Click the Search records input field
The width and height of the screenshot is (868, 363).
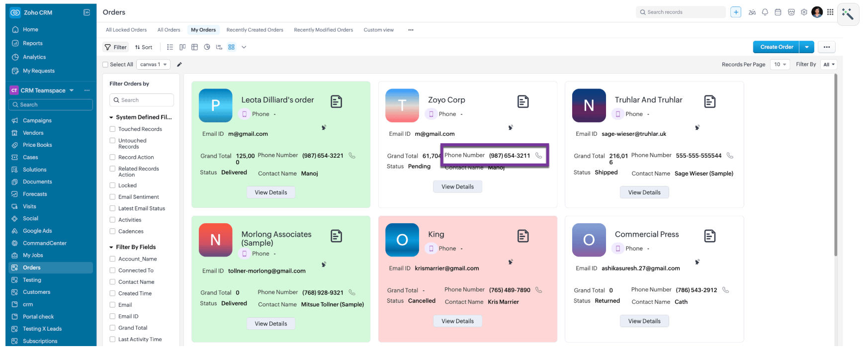coord(684,12)
